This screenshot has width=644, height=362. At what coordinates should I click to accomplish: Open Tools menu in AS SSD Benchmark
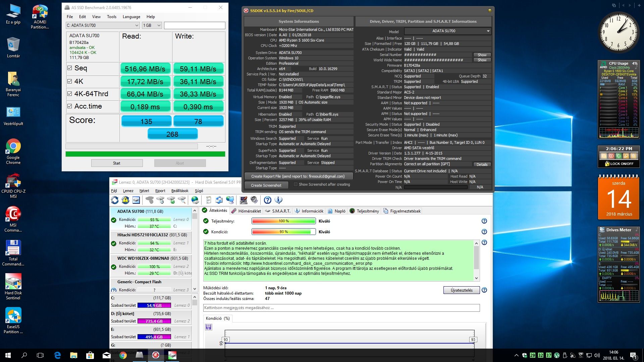(x=112, y=17)
